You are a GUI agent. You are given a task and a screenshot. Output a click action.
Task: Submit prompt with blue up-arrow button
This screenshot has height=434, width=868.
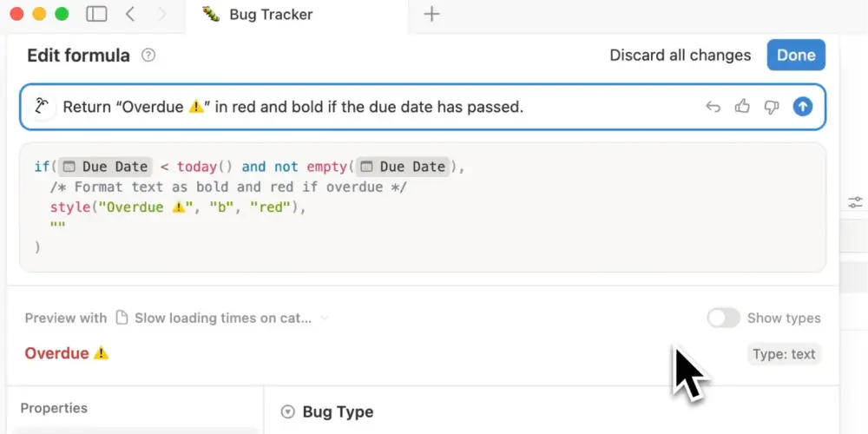pos(803,107)
